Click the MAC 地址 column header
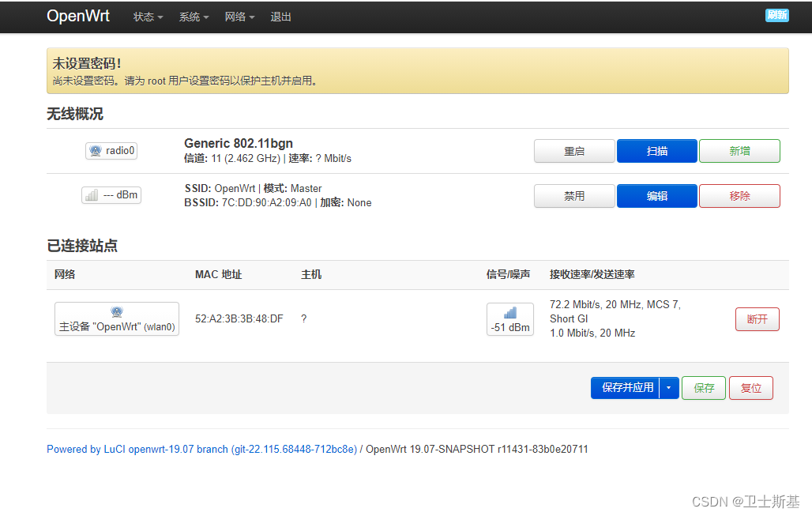The height and width of the screenshot is (516, 812). pyautogui.click(x=219, y=274)
